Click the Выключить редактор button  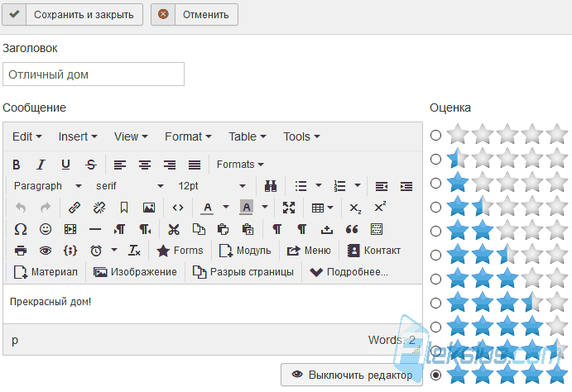pyautogui.click(x=352, y=375)
